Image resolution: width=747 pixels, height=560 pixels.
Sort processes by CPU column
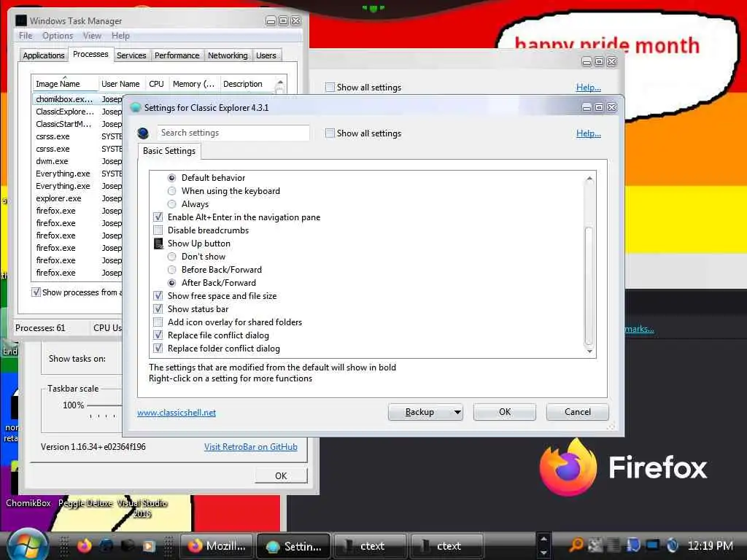pos(156,84)
